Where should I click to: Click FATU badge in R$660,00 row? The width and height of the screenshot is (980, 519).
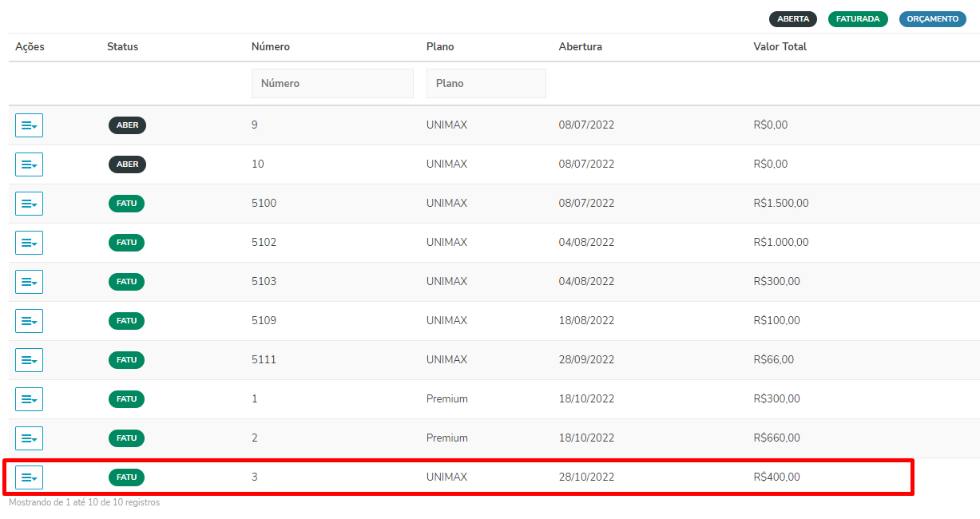tap(127, 438)
